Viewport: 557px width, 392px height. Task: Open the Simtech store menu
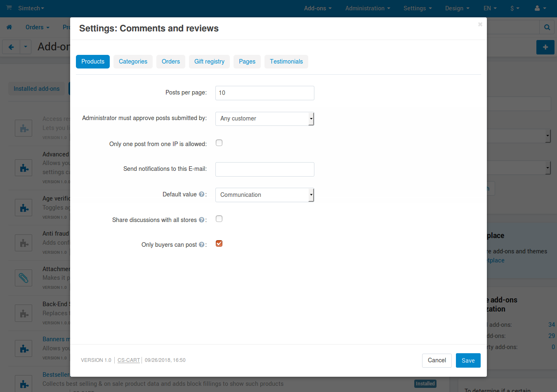point(31,8)
